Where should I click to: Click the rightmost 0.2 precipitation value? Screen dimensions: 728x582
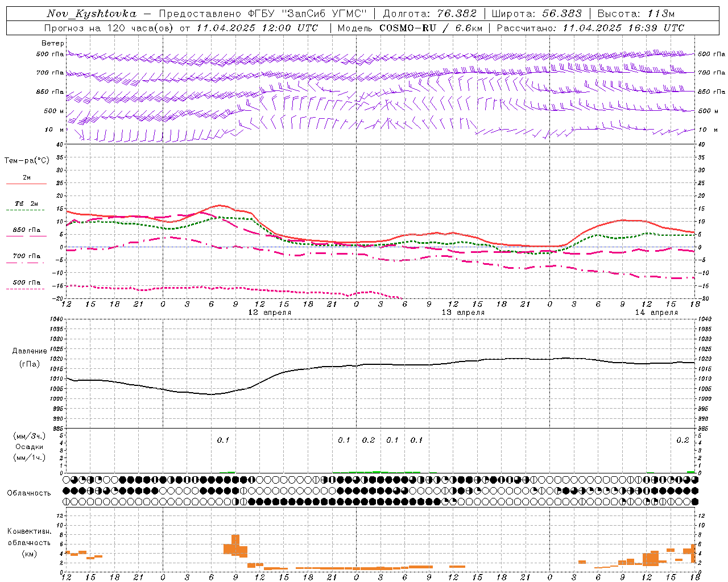682,440
